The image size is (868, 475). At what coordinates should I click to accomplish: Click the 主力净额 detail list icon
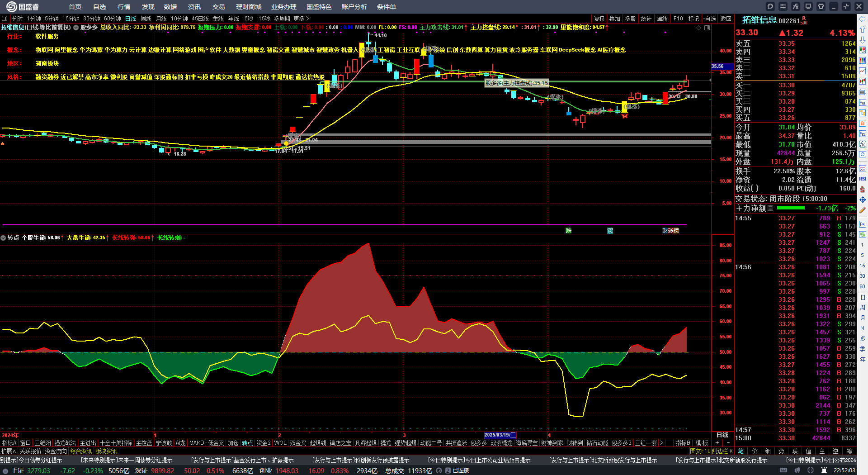pos(770,208)
